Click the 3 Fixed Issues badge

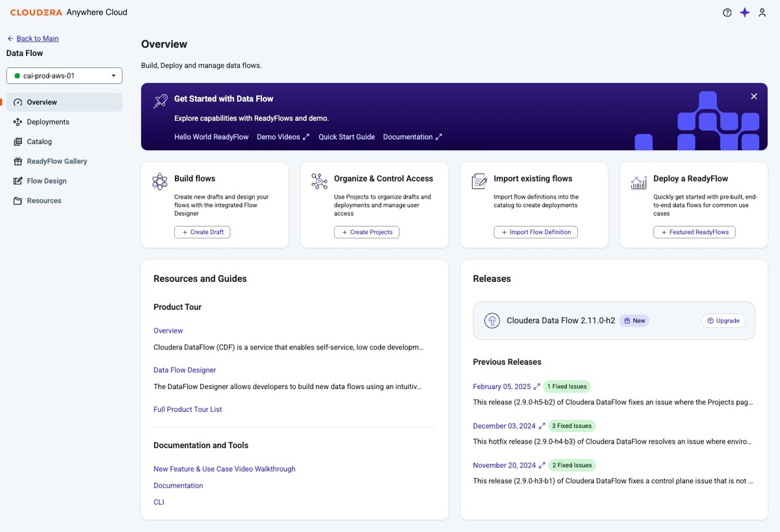coord(572,426)
